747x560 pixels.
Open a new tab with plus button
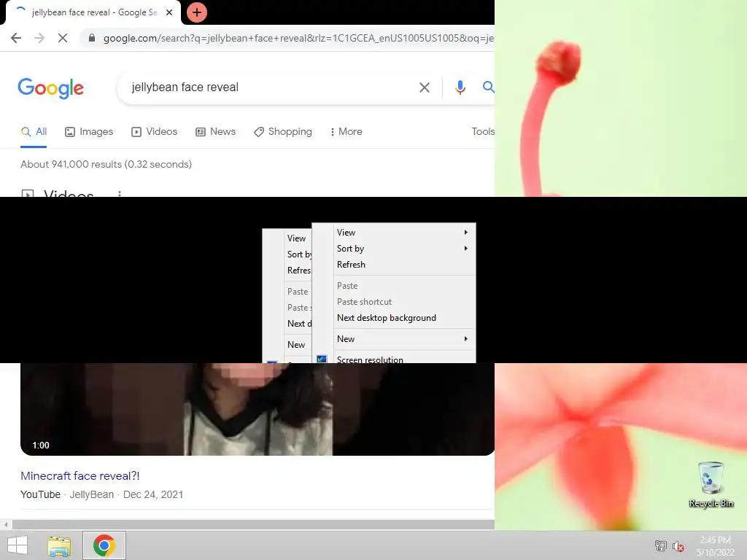coord(197,12)
